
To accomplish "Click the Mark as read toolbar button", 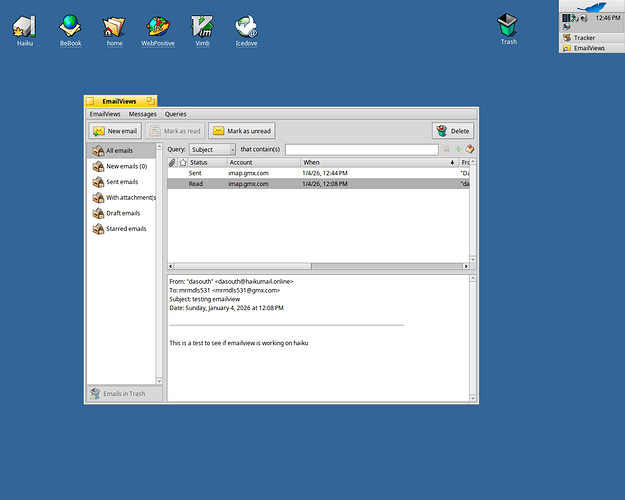I will [x=175, y=131].
